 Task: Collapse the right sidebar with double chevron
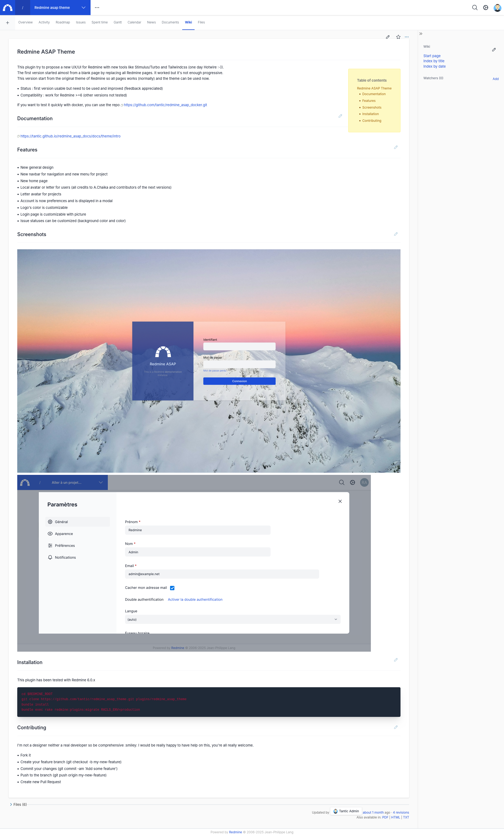click(x=421, y=34)
